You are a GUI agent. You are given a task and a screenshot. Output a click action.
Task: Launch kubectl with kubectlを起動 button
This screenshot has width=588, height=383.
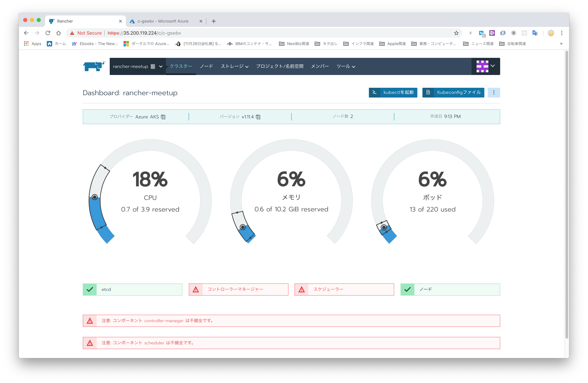[393, 92]
